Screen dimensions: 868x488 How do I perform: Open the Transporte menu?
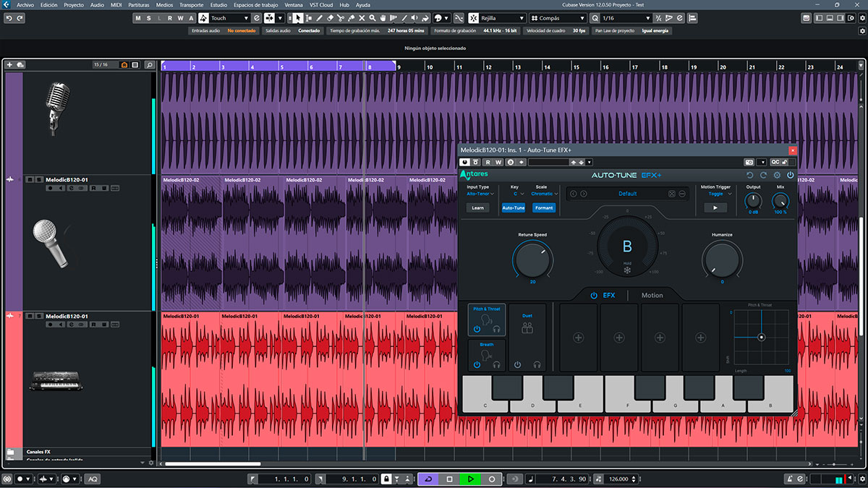[191, 4]
